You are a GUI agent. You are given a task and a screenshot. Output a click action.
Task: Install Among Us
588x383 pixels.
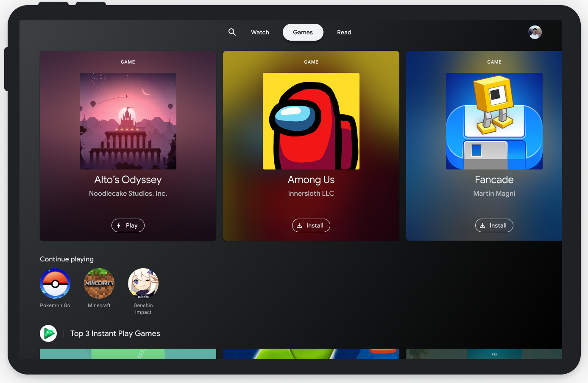pos(311,225)
